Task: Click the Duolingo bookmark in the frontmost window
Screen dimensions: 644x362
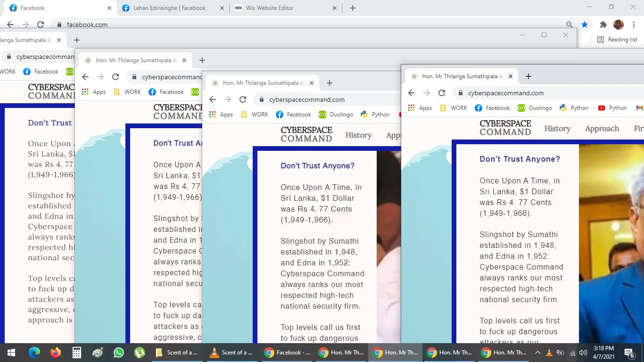Action: (x=535, y=108)
